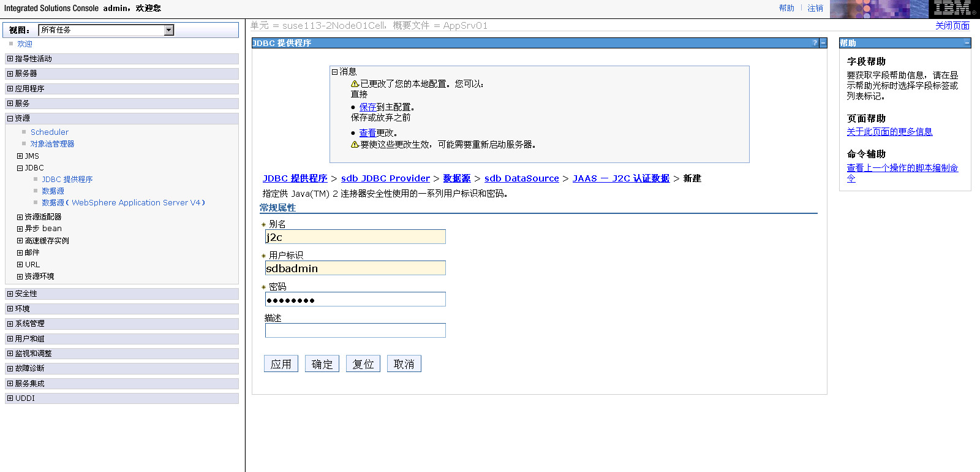Expand the 资源适配器 node
The height and width of the screenshot is (472, 980).
tap(20, 217)
